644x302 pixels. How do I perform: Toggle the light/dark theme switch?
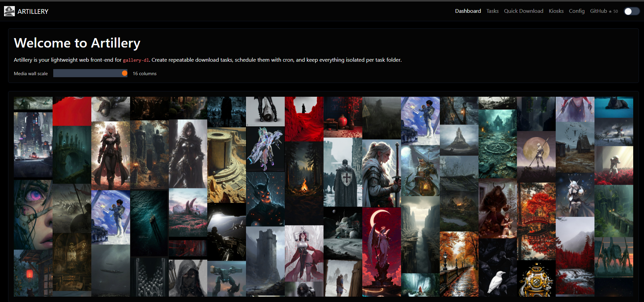pyautogui.click(x=632, y=11)
